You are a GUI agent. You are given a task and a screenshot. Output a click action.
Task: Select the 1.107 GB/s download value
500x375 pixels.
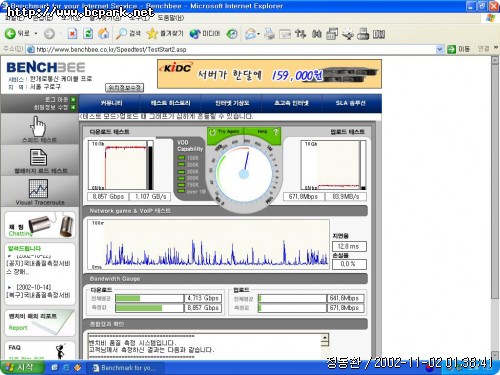coord(150,197)
